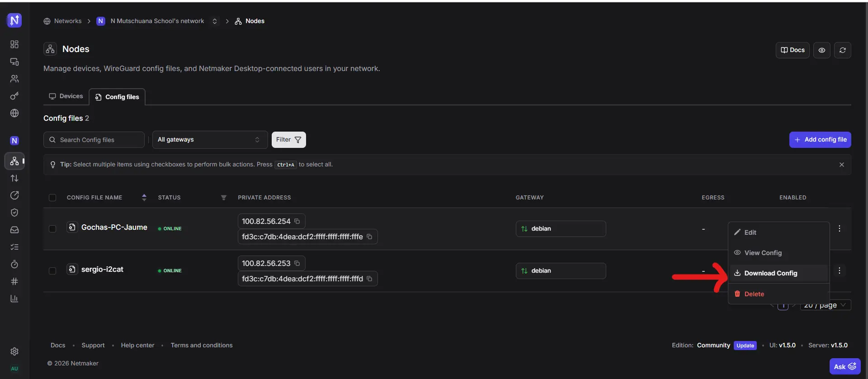
Task: Open the users icon in the sidebar
Action: click(14, 79)
